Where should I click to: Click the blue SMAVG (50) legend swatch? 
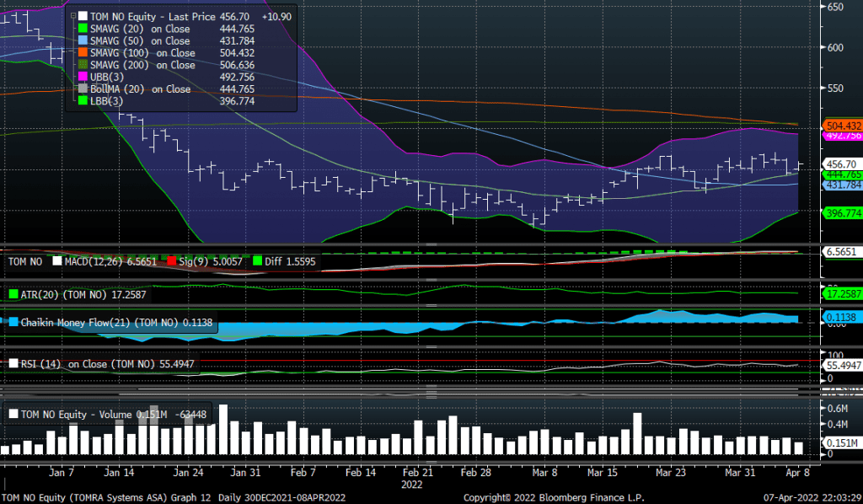point(83,40)
